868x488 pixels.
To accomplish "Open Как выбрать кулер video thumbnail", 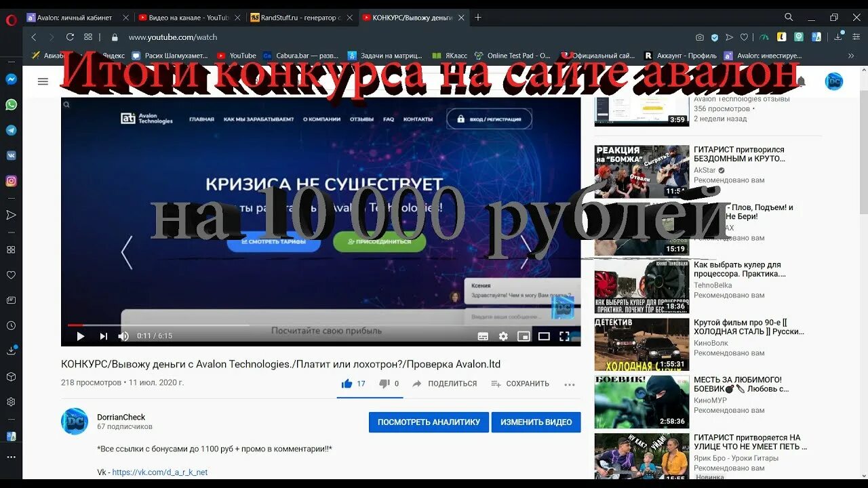I will [x=642, y=287].
